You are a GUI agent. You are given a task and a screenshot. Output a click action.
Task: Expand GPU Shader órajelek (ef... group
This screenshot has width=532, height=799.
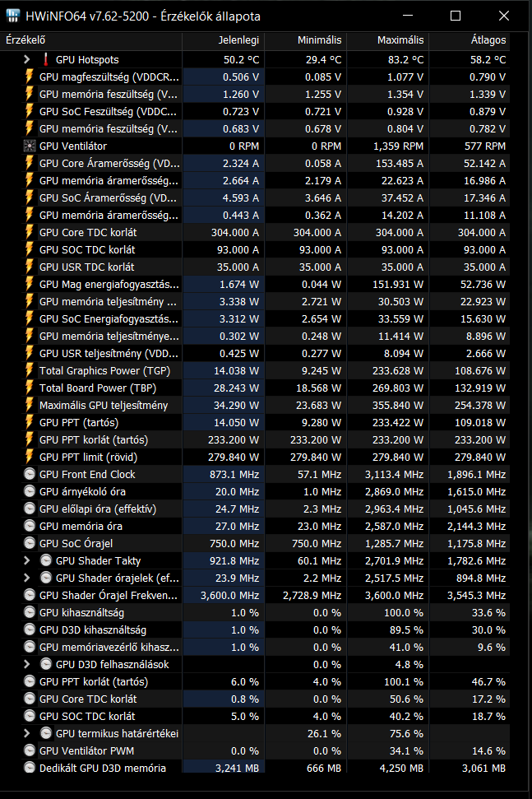(27, 578)
